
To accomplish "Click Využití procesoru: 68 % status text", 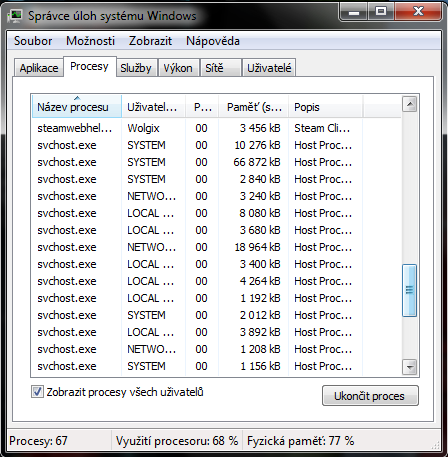I will coord(177,441).
